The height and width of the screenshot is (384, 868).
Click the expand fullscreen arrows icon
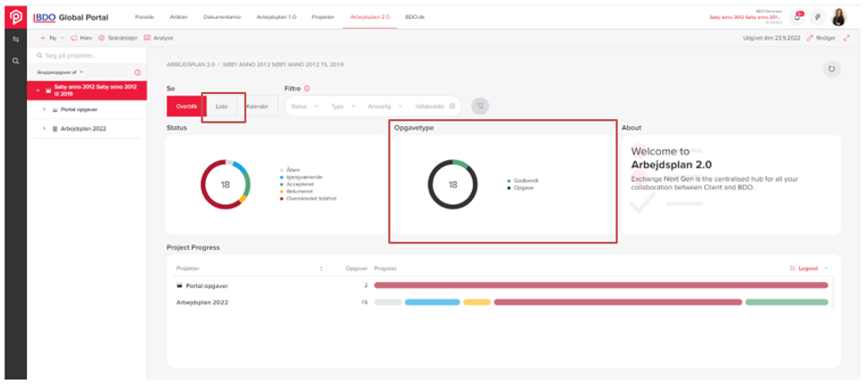pos(847,38)
